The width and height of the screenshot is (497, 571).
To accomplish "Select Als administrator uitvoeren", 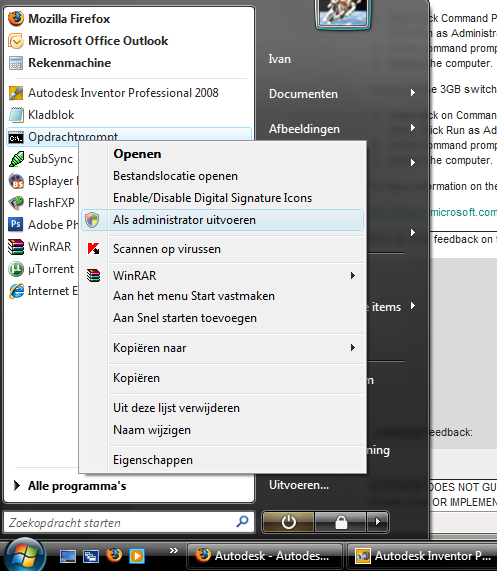I will [222, 220].
